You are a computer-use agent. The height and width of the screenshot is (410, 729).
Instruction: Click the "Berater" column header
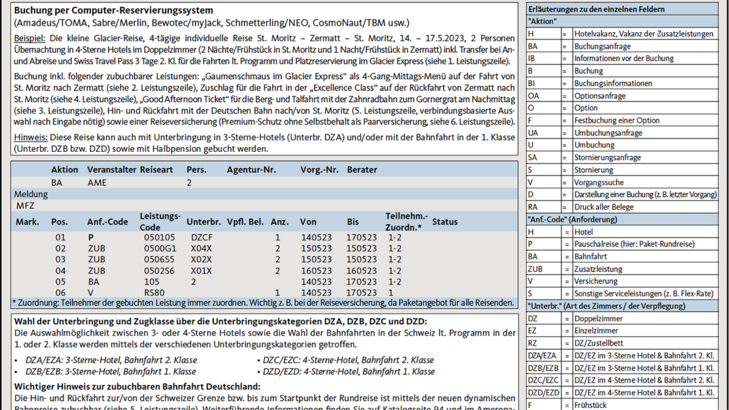(362, 170)
